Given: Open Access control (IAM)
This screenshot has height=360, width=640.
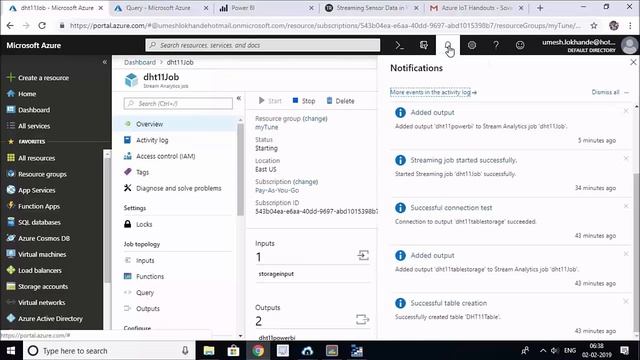Looking at the screenshot, I should 165,156.
